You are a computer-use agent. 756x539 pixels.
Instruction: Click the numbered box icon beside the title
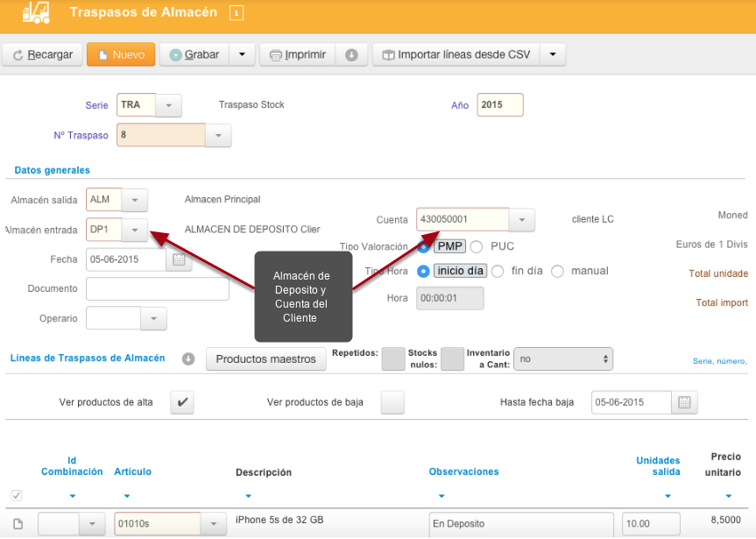point(237,13)
